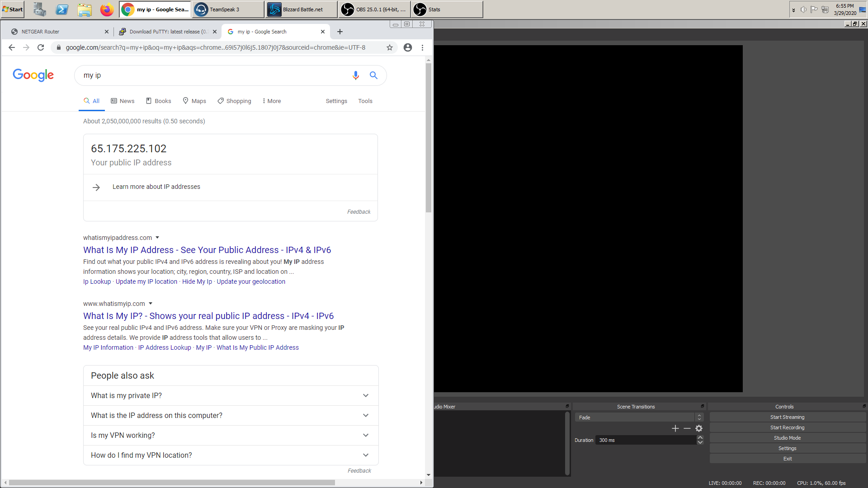Open a new Chrome tab

pos(340,32)
